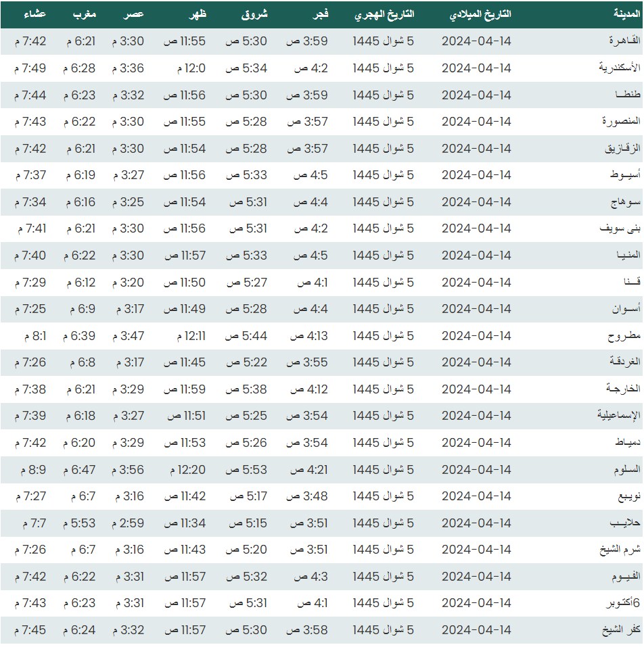
Task: Click the Gregorian date in the الفيوم row
Action: coord(476,577)
